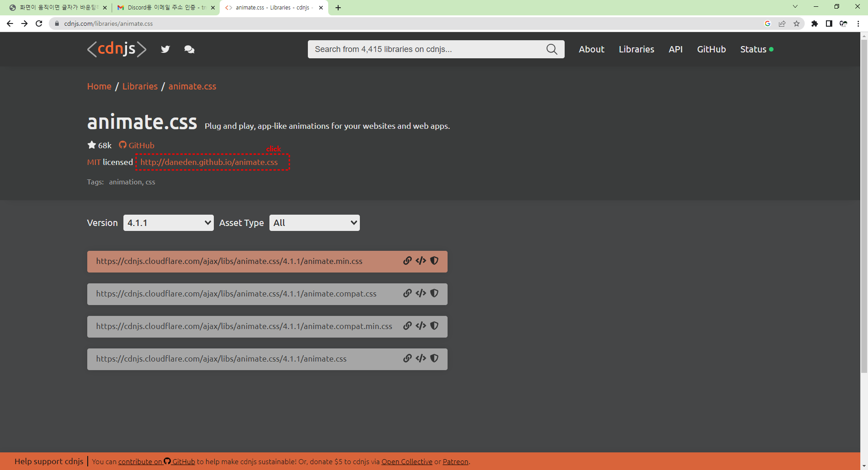Bookmark this page with star icon
This screenshot has width=868, height=470.
[797, 23]
